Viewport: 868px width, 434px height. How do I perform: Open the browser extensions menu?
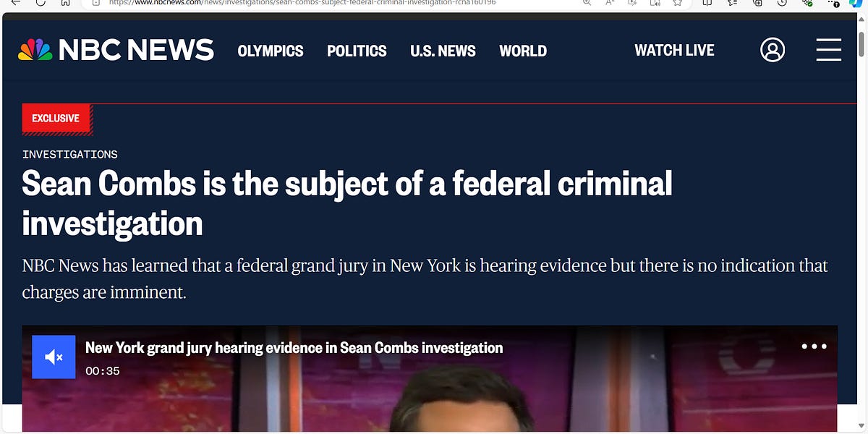807,4
